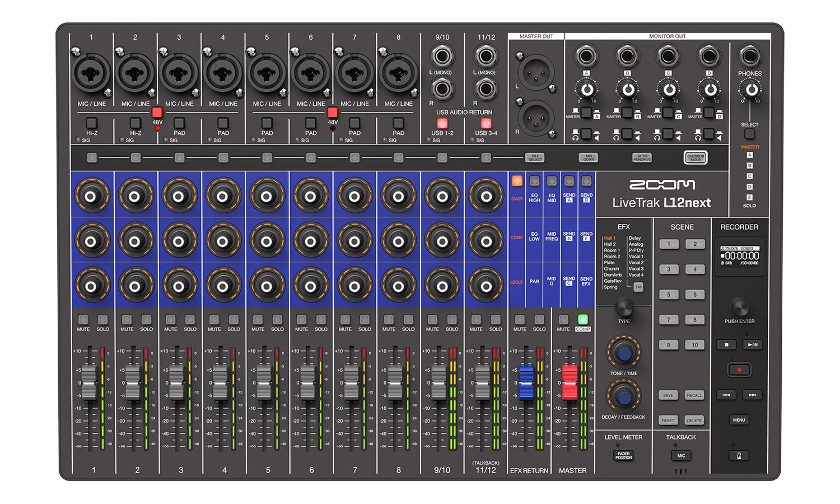Click the red MASTER fader
The image size is (840, 504).
(x=570, y=382)
